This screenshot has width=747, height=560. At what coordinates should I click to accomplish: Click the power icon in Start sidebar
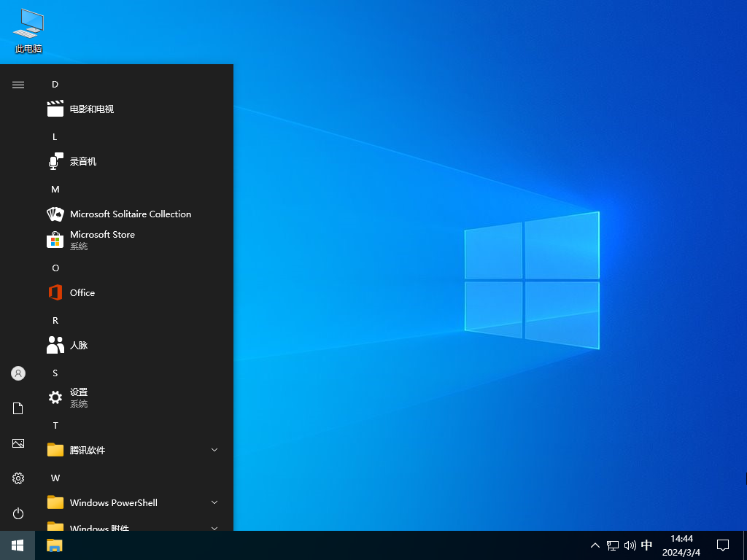coord(18,513)
